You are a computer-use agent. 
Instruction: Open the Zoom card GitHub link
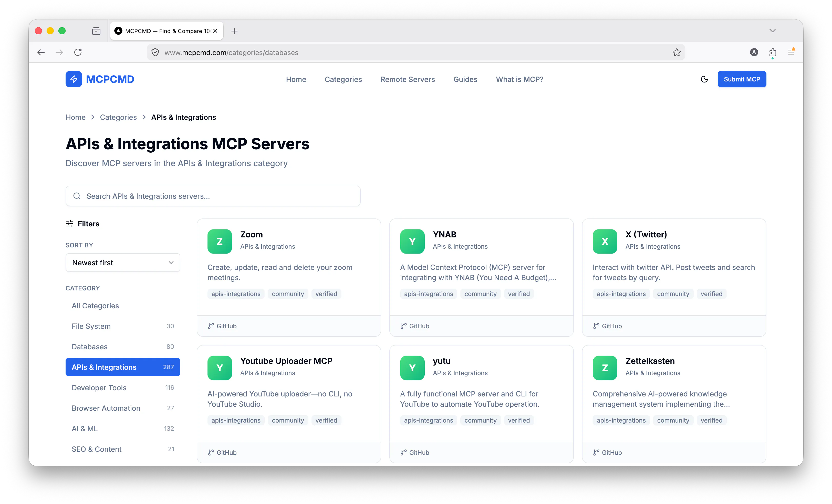(x=222, y=326)
